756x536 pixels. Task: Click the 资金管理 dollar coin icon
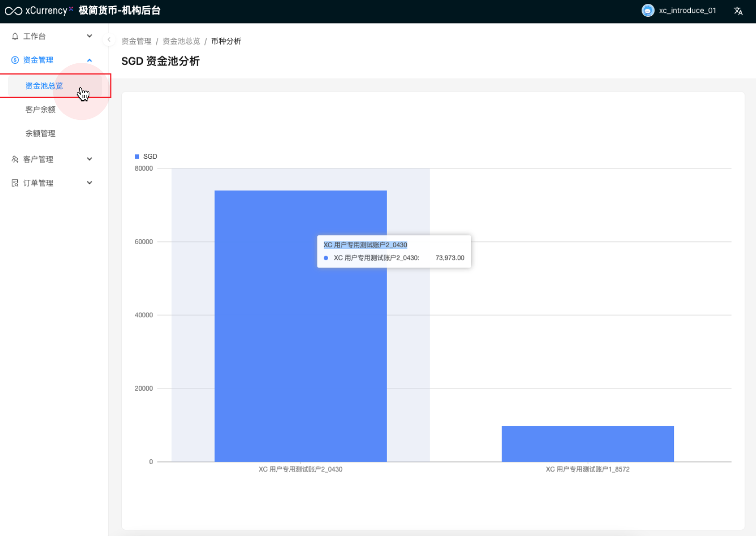[x=15, y=60]
